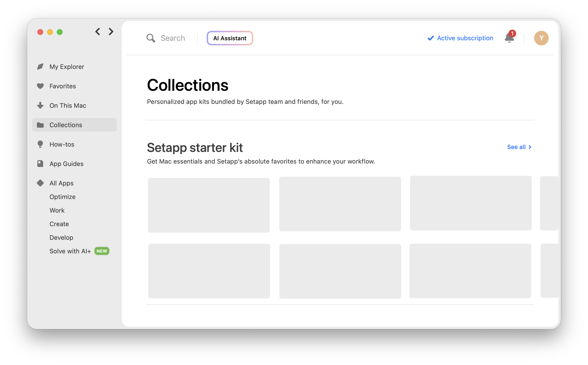Open How-tos via lightbulb icon

click(x=40, y=144)
